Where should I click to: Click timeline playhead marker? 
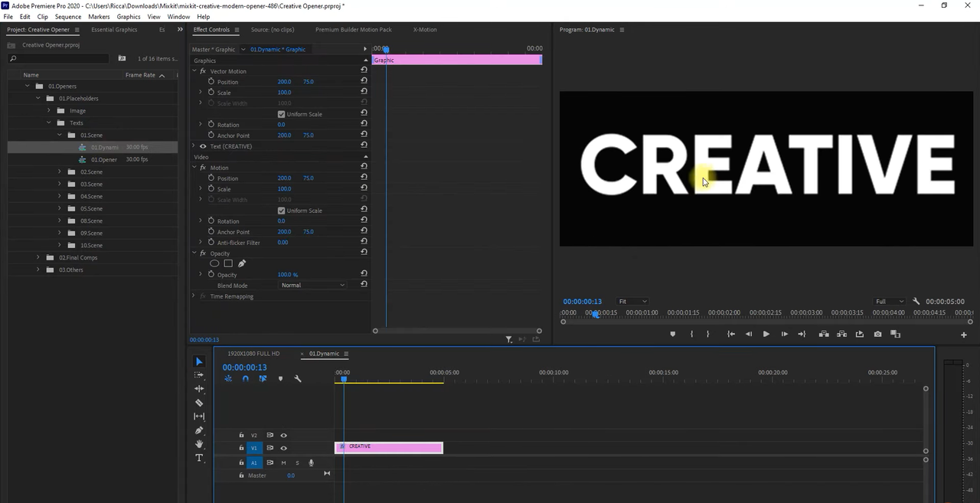[x=344, y=379]
